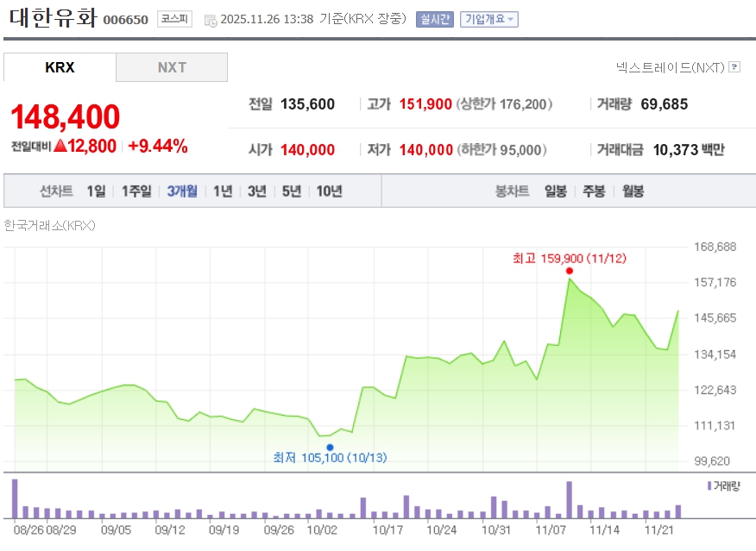
Task: Click the red 최고 159,900 peak marker
Action: tap(570, 271)
